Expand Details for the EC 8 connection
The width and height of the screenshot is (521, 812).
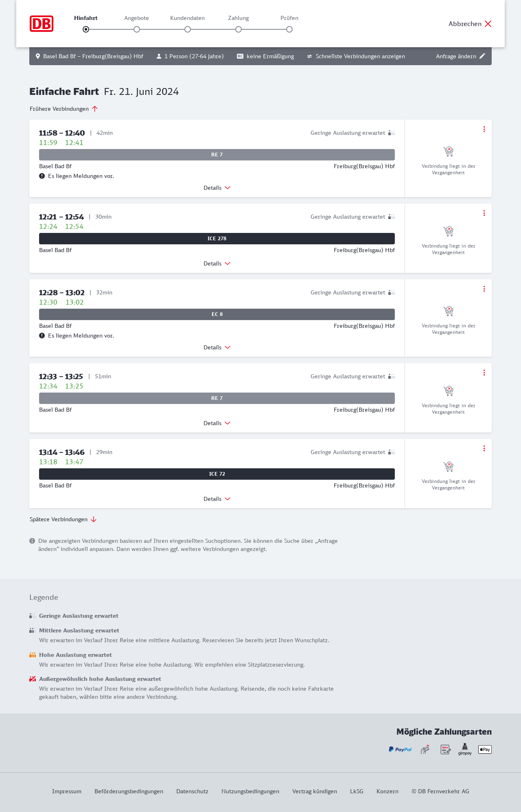217,347
